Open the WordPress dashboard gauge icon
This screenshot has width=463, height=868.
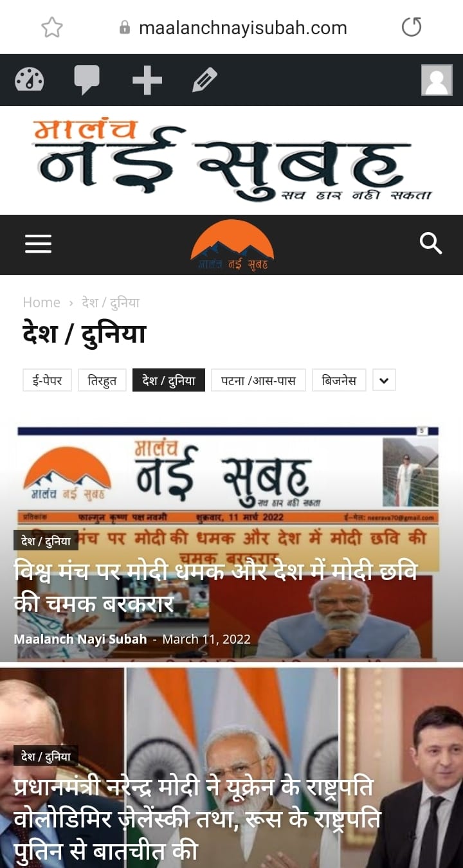point(30,80)
